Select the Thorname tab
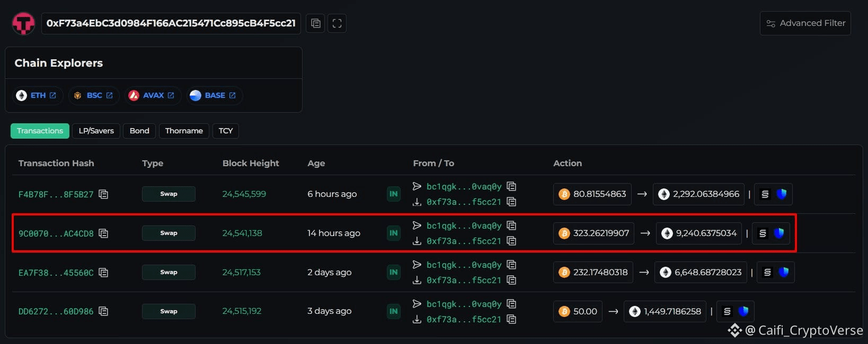868x344 pixels. click(x=184, y=131)
